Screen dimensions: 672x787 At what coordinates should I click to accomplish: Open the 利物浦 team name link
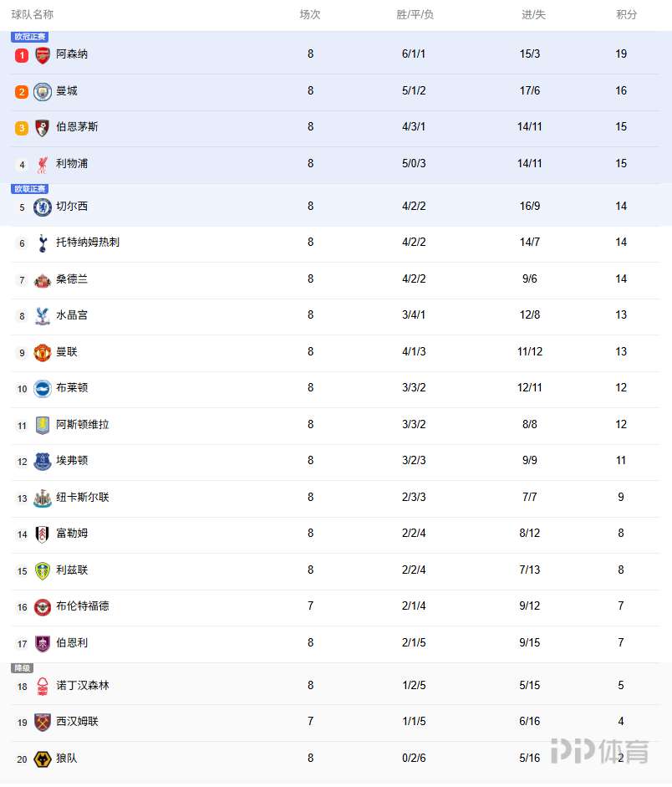(72, 163)
